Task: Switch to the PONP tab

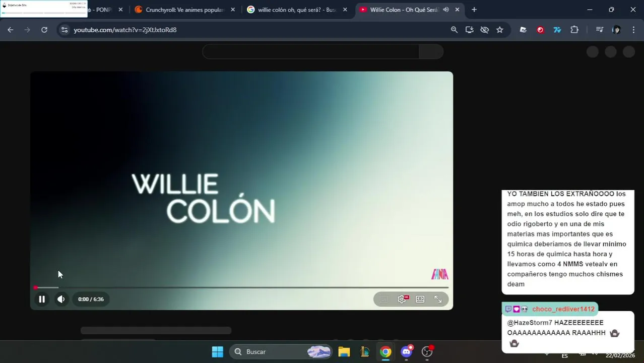Action: pyautogui.click(x=104, y=10)
